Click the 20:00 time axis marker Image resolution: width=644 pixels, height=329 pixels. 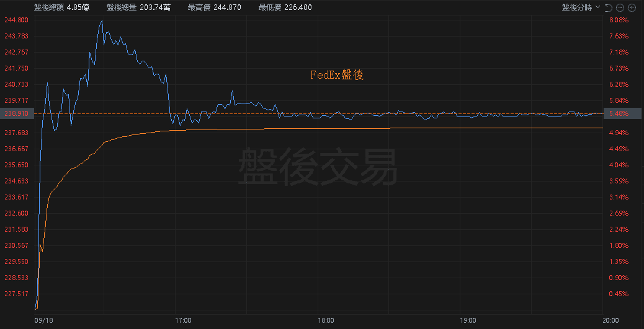point(610,320)
